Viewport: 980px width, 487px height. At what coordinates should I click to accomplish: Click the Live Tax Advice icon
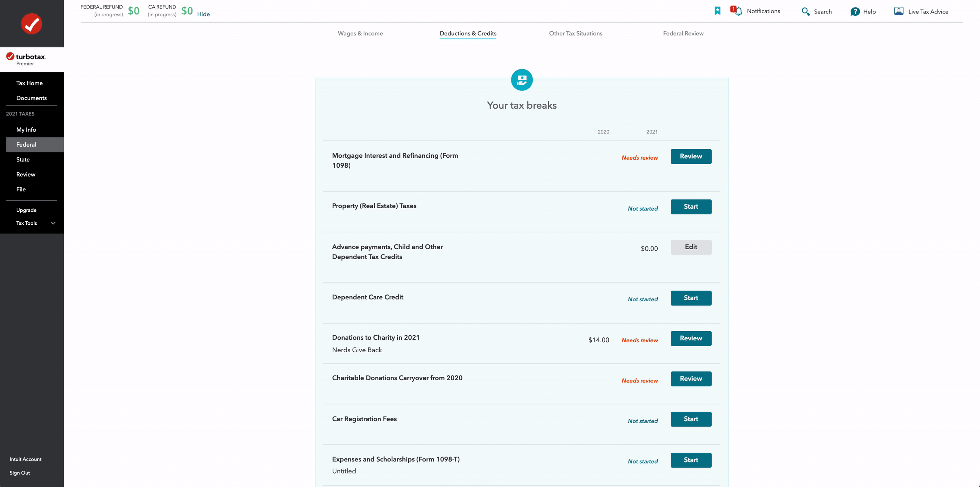pos(898,11)
